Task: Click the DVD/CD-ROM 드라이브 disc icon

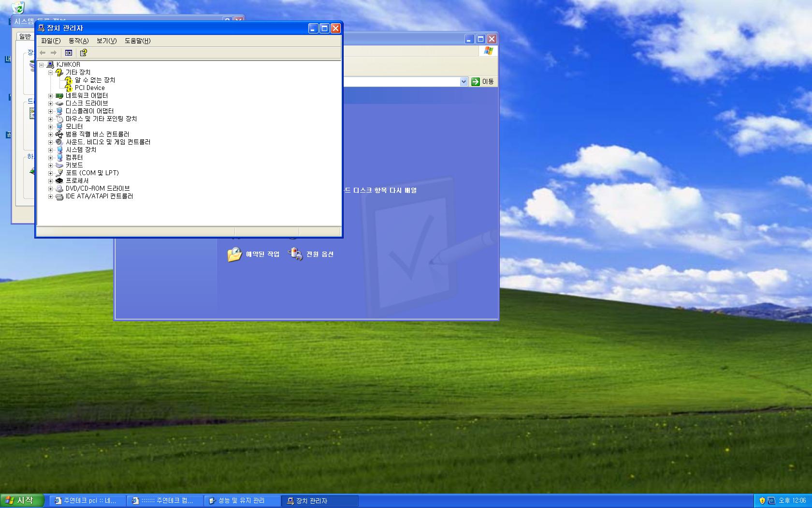Action: click(59, 188)
